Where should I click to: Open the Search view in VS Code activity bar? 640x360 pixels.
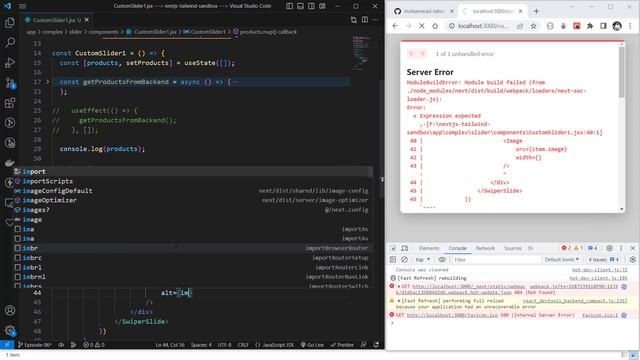pyautogui.click(x=10, y=42)
